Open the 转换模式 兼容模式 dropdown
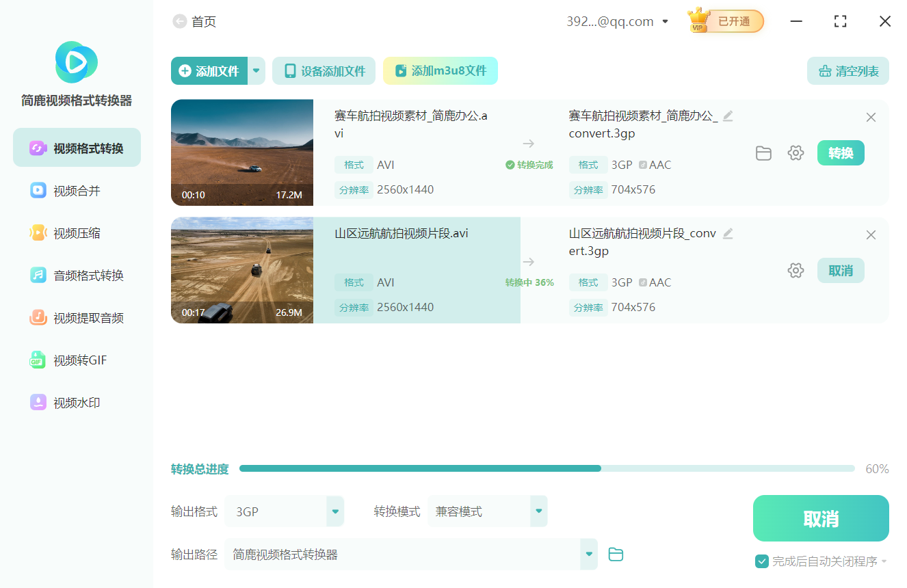Viewport: 907px width, 588px height. click(x=538, y=511)
